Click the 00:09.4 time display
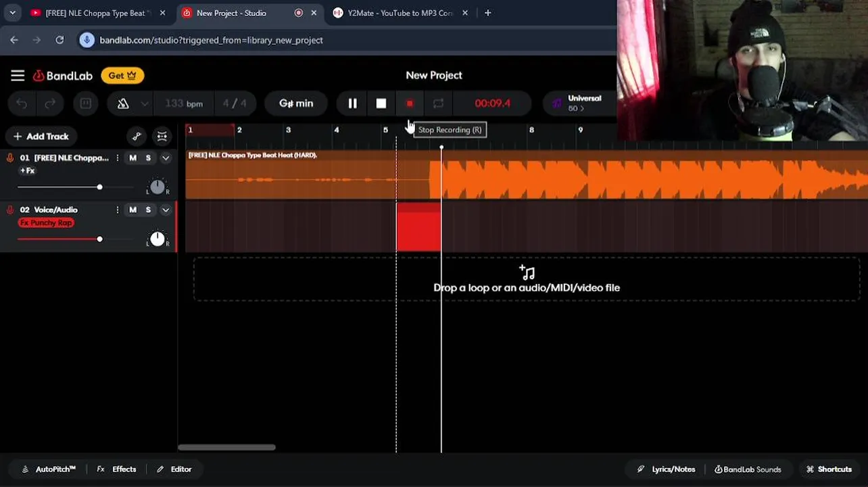This screenshot has width=868, height=487. [492, 103]
